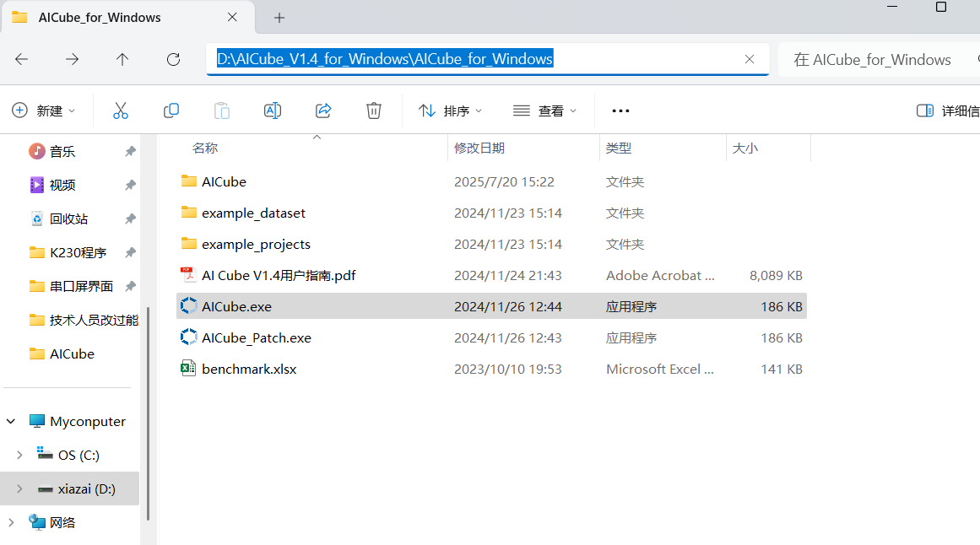Show more toolbar options
The width and height of the screenshot is (980, 545).
click(x=620, y=111)
